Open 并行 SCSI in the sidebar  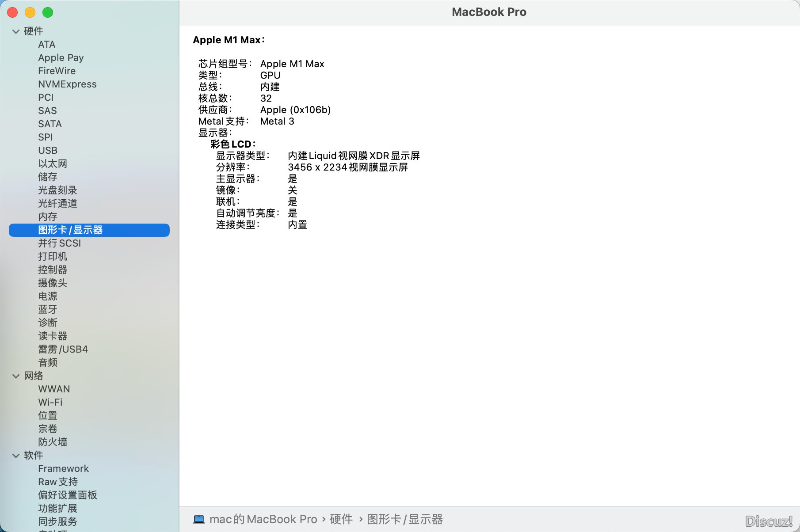60,243
